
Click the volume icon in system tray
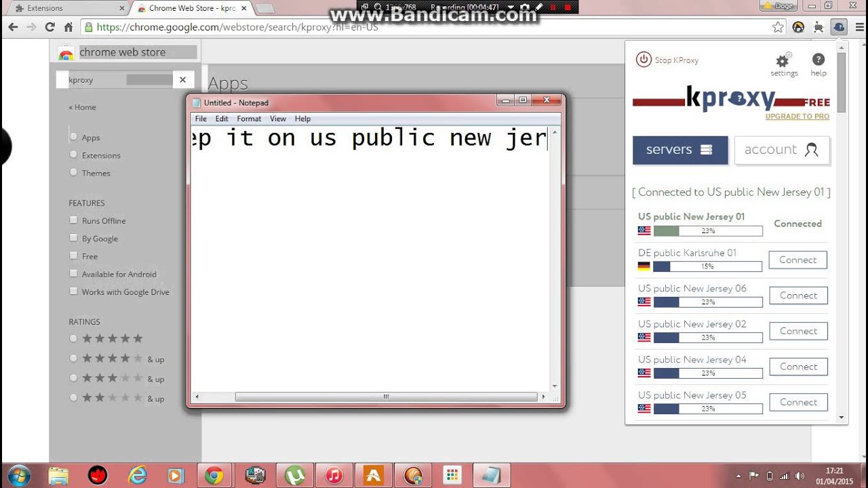800,475
